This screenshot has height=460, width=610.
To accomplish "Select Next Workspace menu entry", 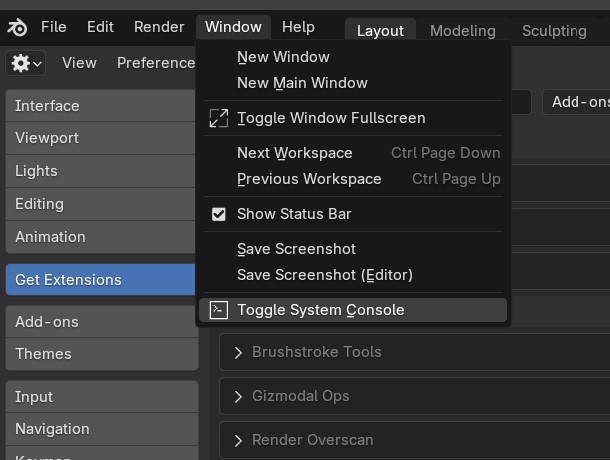I will point(353,153).
